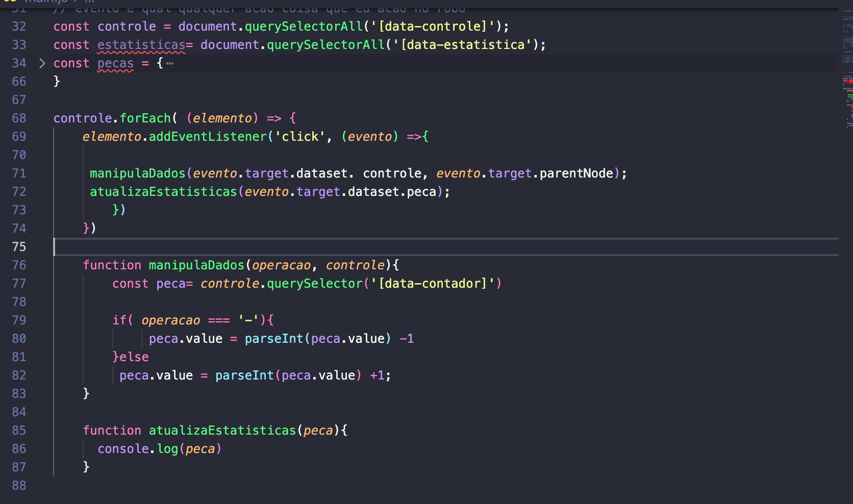Click the 'atualizaEstatisticas' call on line 72
The height and width of the screenshot is (504, 853).
tap(163, 192)
